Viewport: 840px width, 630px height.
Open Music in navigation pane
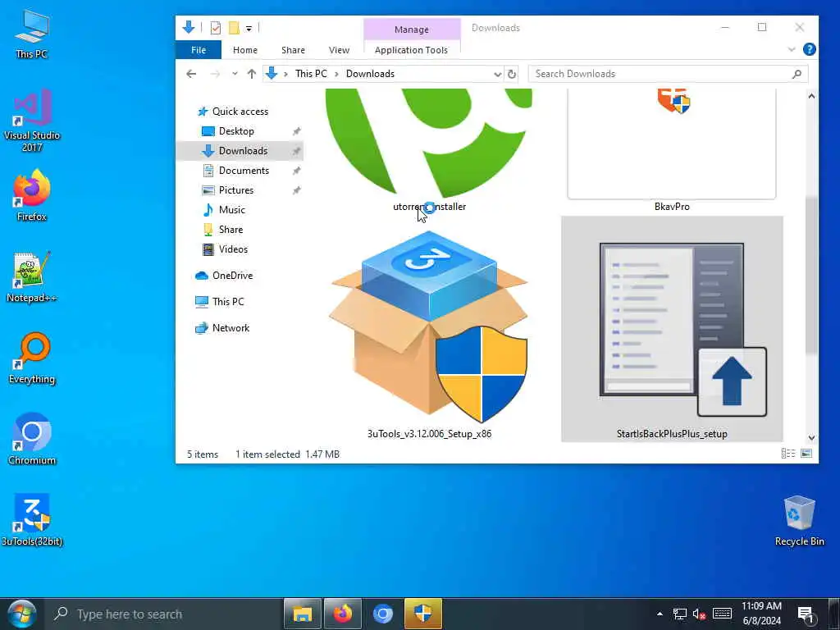coord(231,210)
